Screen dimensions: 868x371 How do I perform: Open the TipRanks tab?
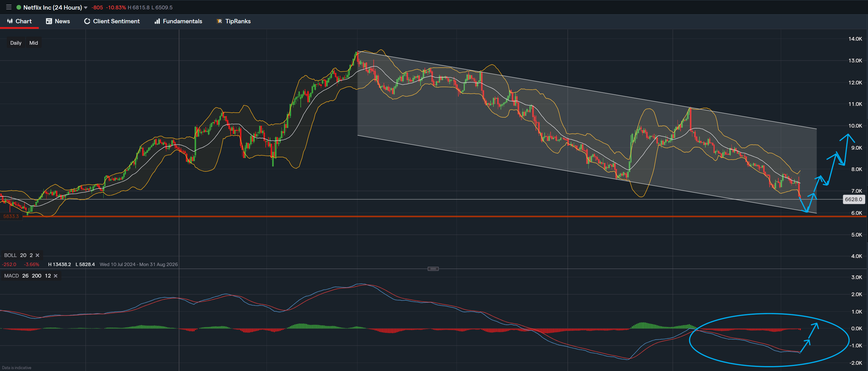tap(233, 21)
